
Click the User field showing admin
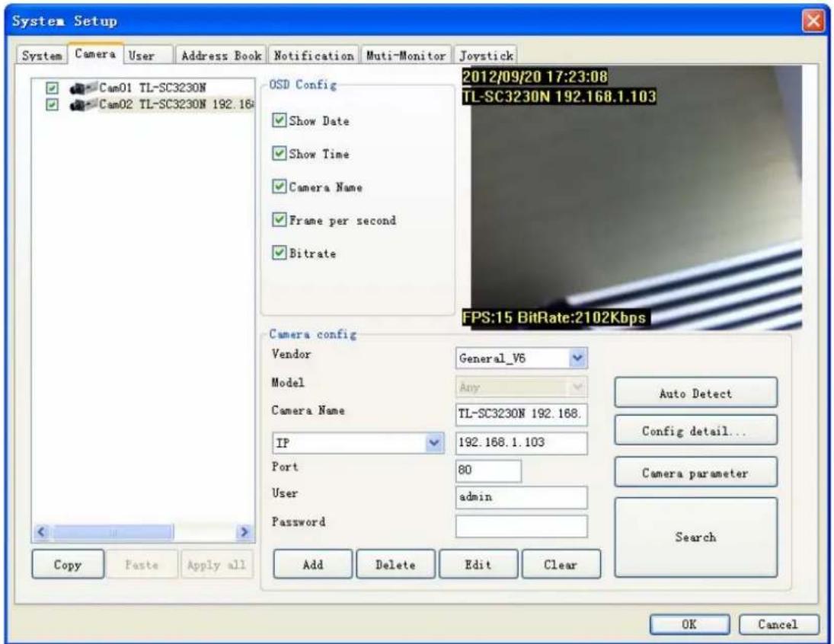[x=521, y=497]
